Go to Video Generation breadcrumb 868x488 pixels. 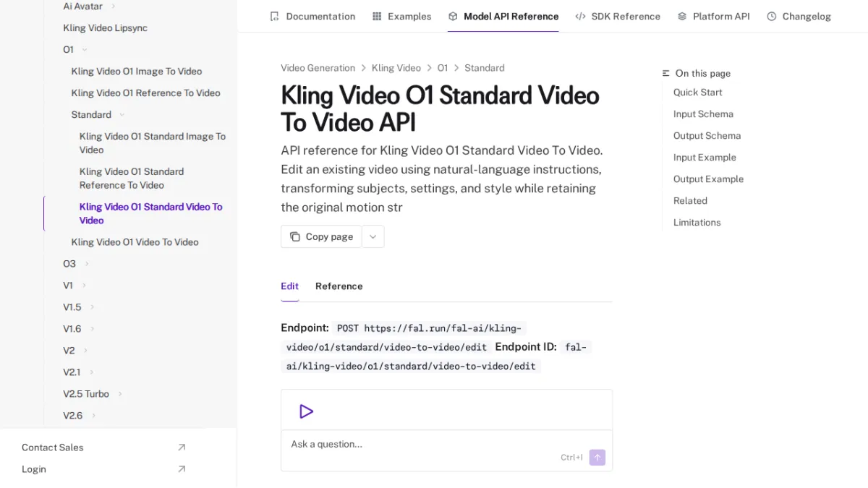318,68
